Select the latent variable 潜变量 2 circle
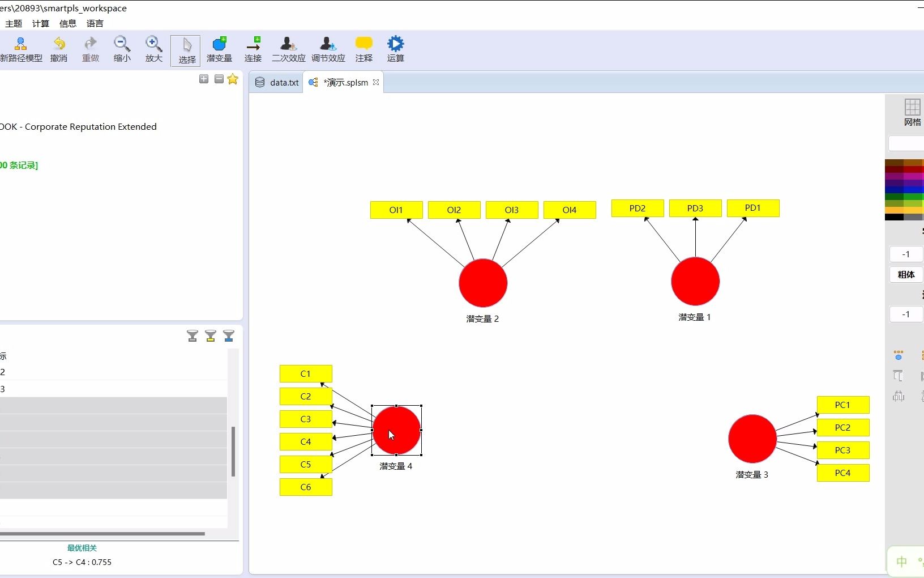Screen dimensions: 924x578 point(483,283)
